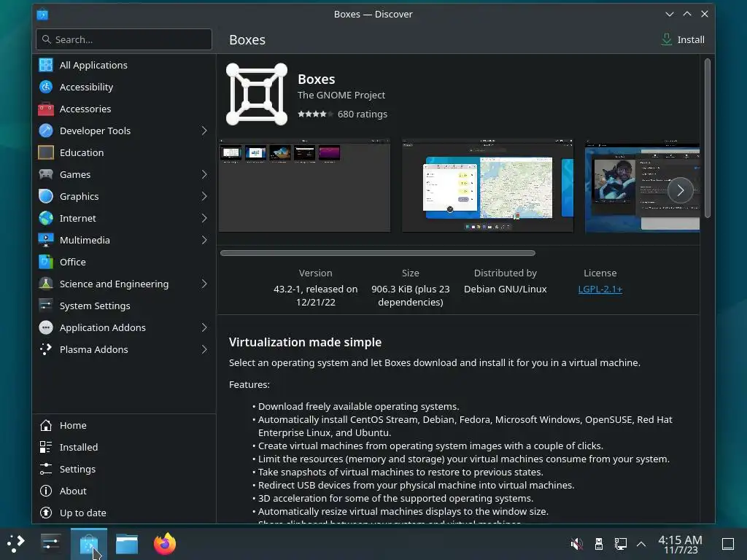Click the 'The GNOME Project' author text

(341, 96)
